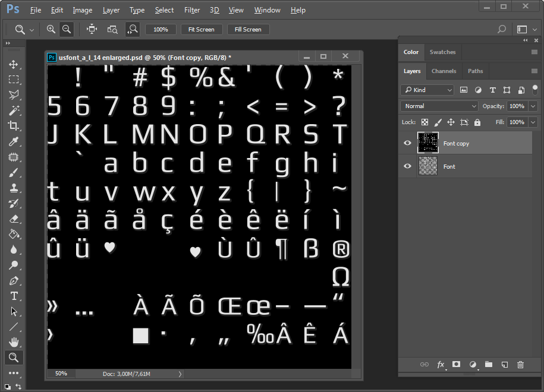Open the extra tools ellipsis button
The width and height of the screenshot is (544, 392).
(14, 373)
